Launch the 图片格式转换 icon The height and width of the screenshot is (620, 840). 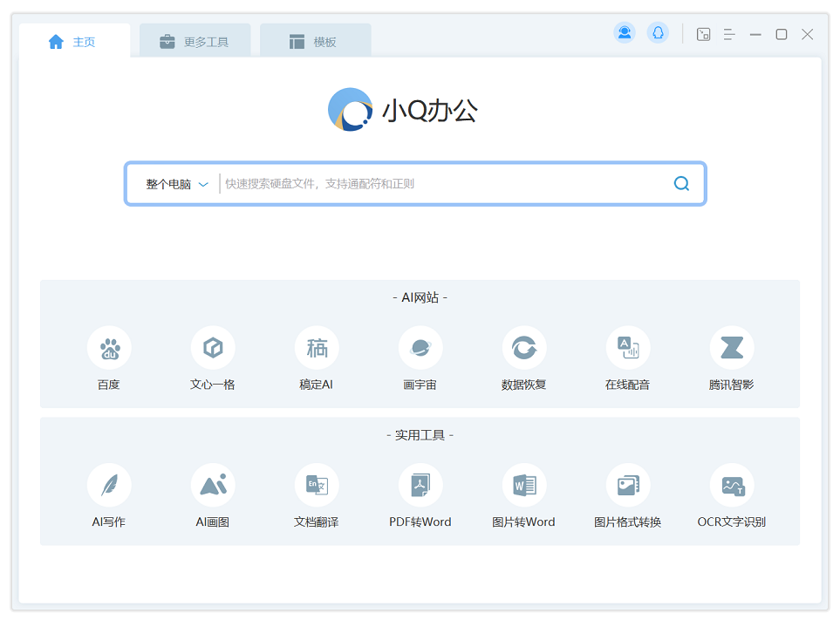628,485
